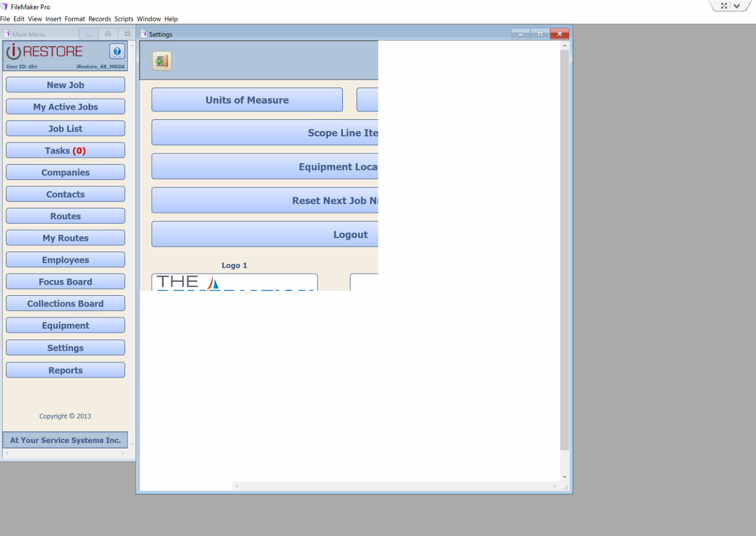This screenshot has height=536, width=756.
Task: Open My Routes
Action: coord(65,238)
